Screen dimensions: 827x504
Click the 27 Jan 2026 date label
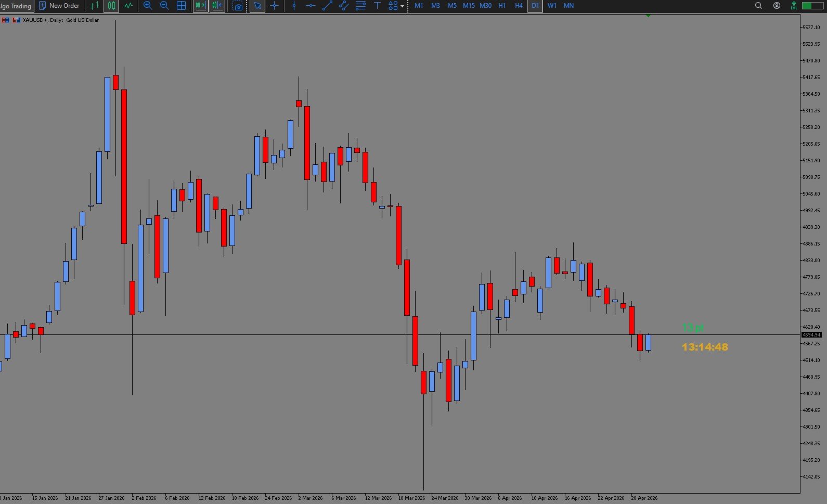point(111,498)
